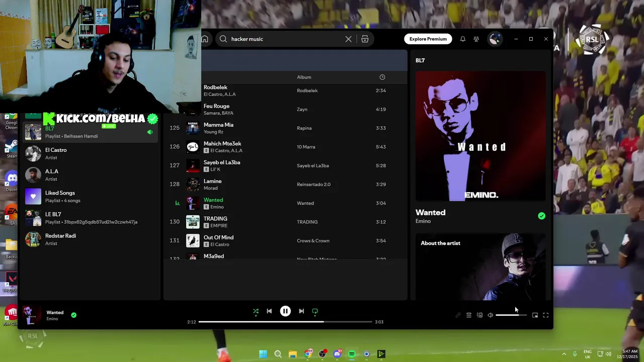
Task: Toggle shuffle playback
Action: pyautogui.click(x=256, y=311)
